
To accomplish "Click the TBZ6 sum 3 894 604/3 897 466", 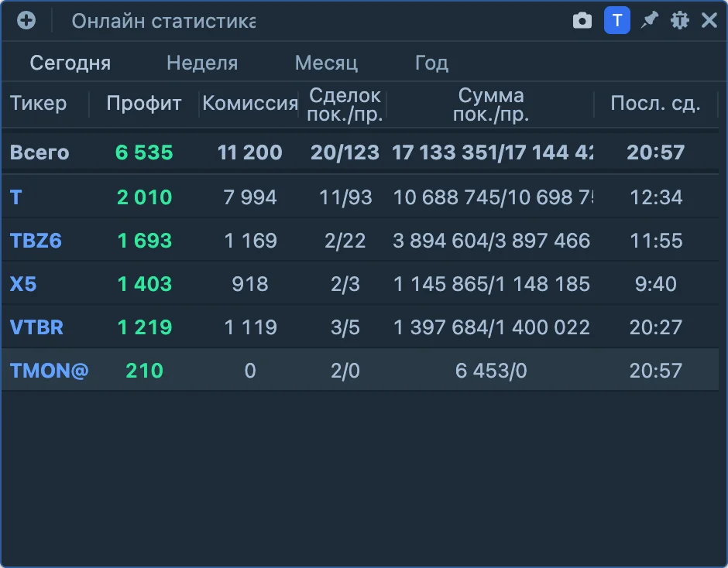I will pyautogui.click(x=491, y=241).
